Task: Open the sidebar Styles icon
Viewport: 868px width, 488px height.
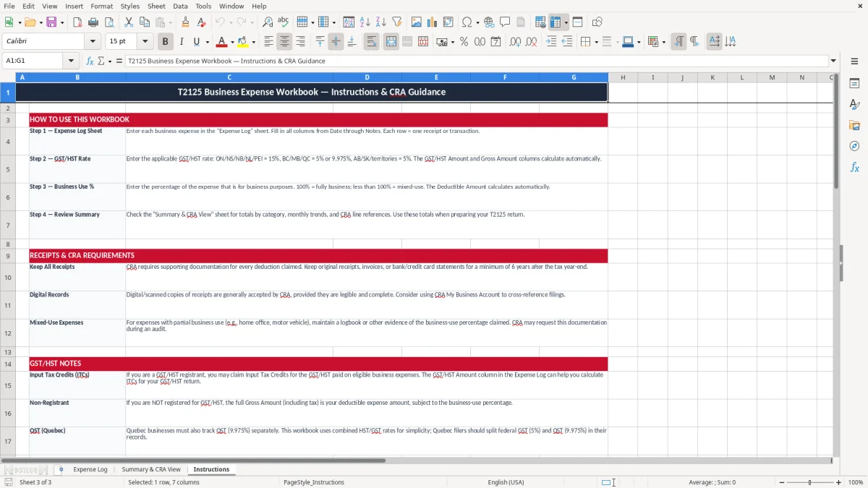Action: tap(854, 104)
